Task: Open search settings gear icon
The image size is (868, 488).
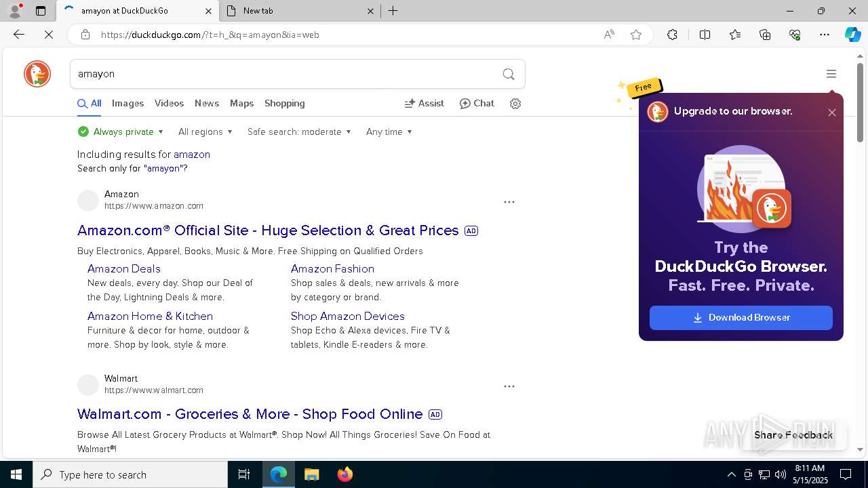Action: pos(515,104)
